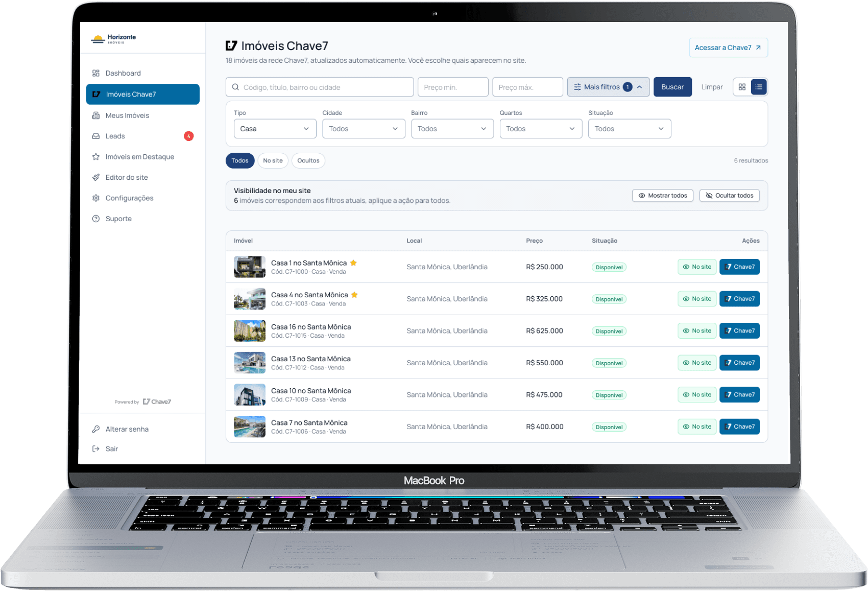Collapse the Mais filtros panel

click(608, 87)
